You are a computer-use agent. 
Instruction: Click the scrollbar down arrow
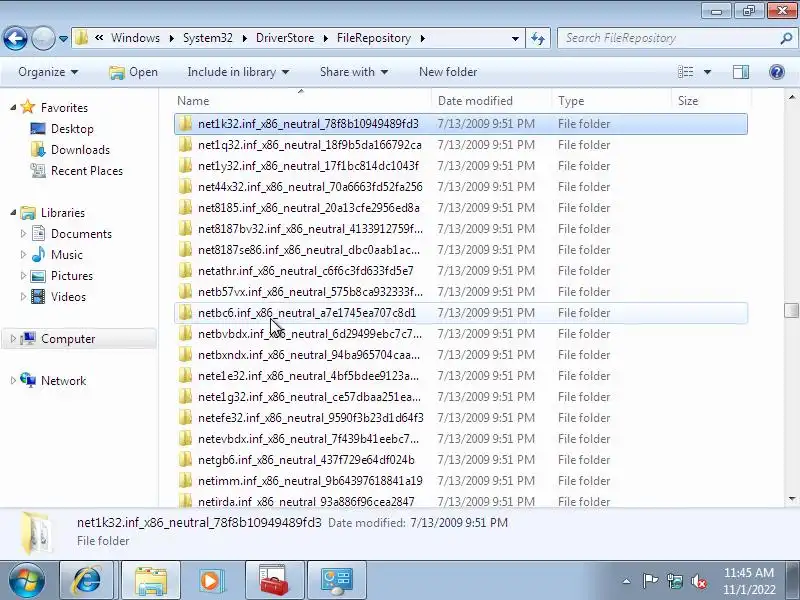point(791,498)
